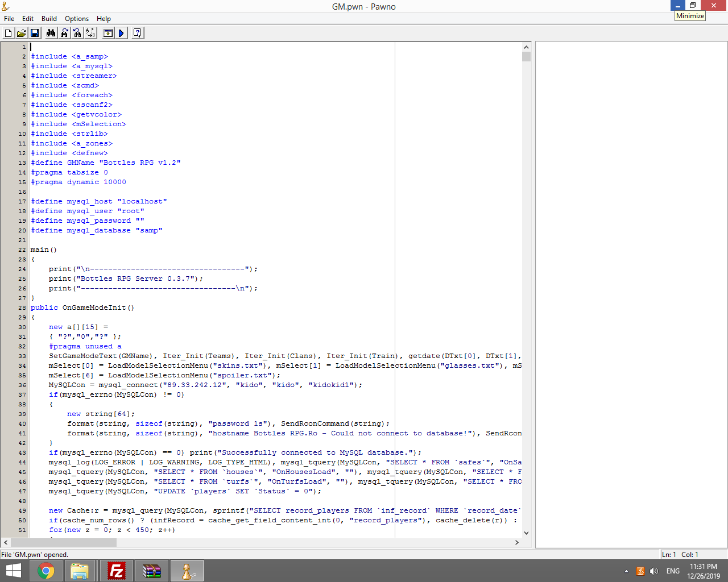Click the orange notification tray icon
Viewport: 728px width, 582px height.
tap(640, 571)
